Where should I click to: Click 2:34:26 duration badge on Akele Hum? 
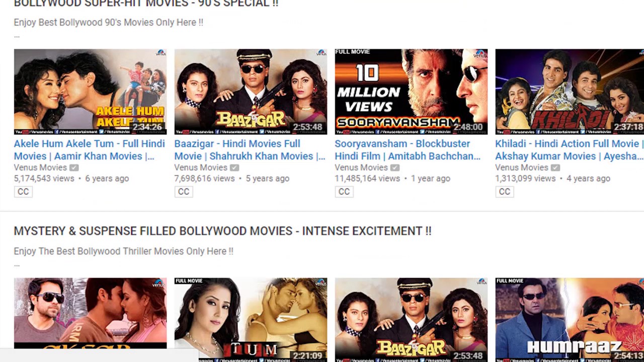click(x=147, y=127)
